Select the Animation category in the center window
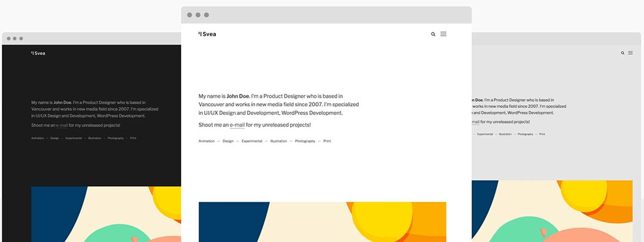Image resolution: width=644 pixels, height=242 pixels. pos(207,141)
